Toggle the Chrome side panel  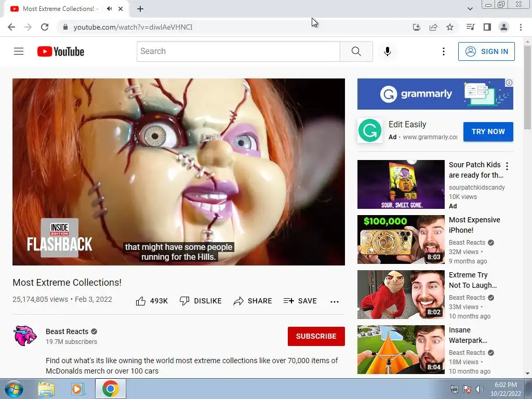click(487, 27)
